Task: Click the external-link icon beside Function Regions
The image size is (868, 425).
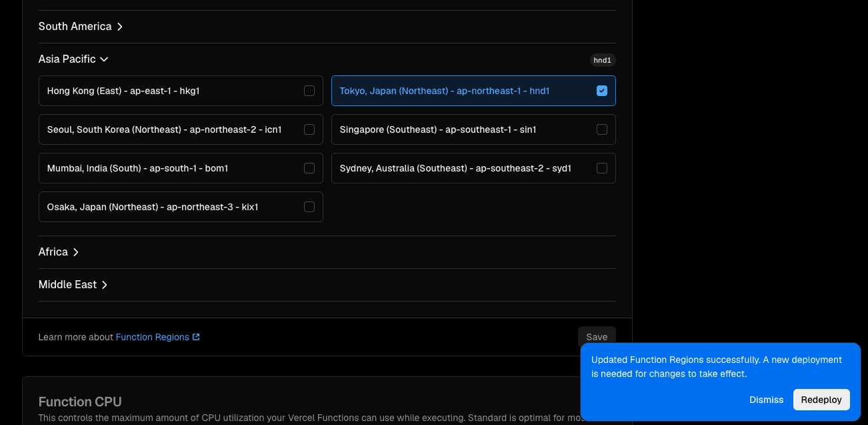Action: click(x=196, y=337)
